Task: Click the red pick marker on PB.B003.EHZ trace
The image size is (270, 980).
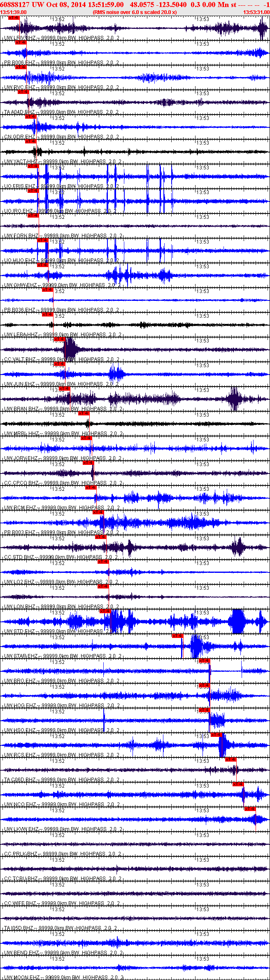Action: (x=98, y=512)
